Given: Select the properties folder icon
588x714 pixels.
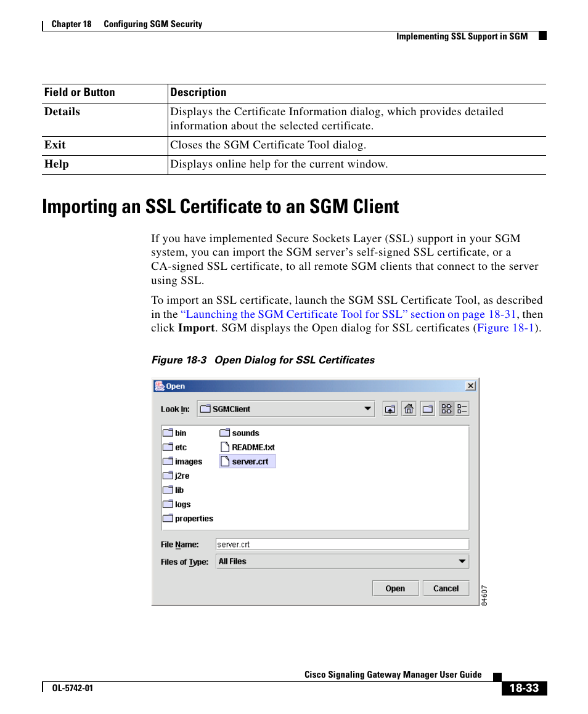Looking at the screenshot, I should tap(168, 518).
